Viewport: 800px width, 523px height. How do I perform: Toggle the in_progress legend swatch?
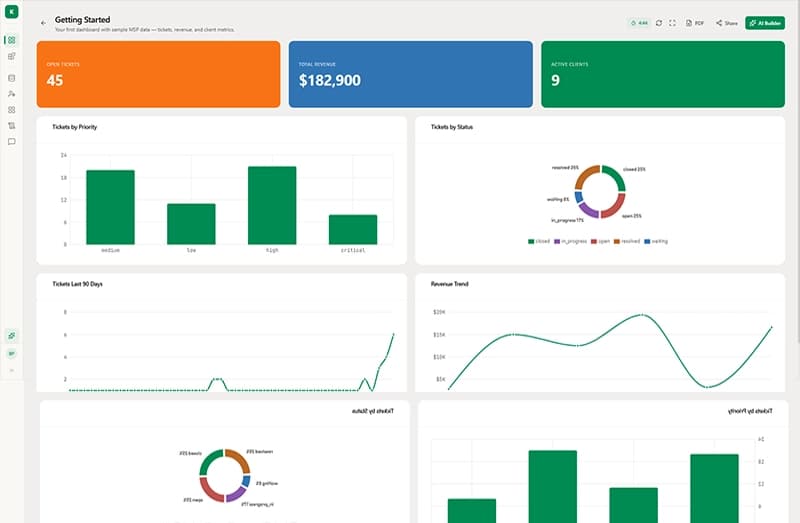coord(557,241)
